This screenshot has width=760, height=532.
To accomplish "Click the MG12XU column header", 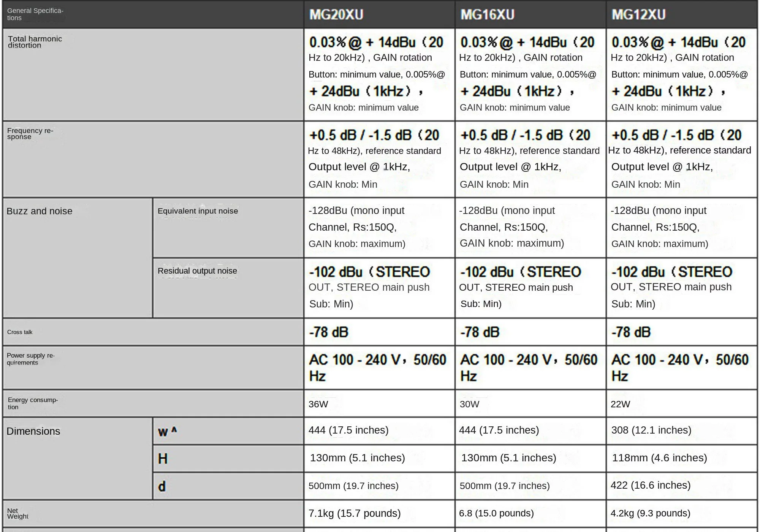I will pyautogui.click(x=638, y=15).
